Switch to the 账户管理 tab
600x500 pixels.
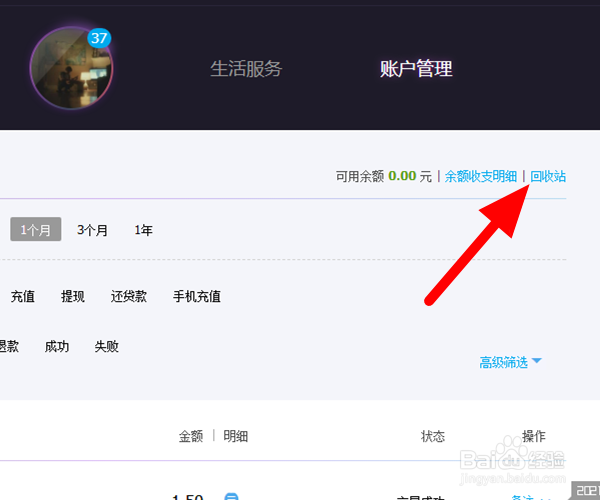416,69
